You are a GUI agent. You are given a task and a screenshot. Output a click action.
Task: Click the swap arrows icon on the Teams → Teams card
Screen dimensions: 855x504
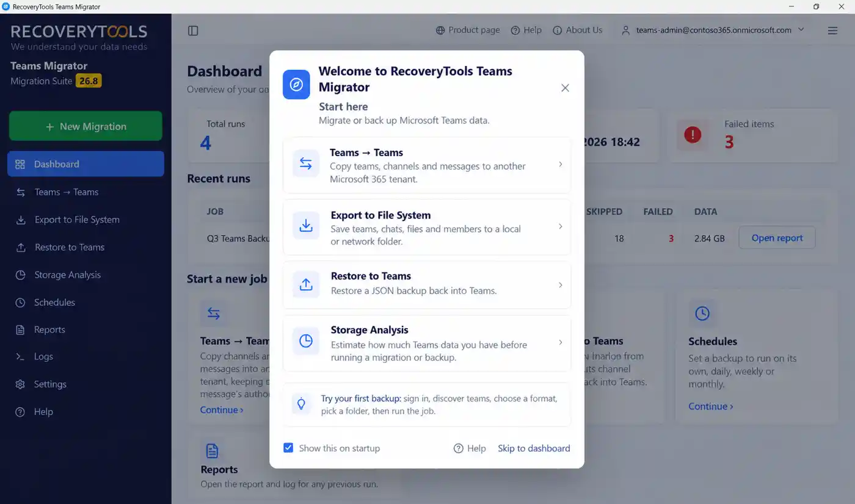point(214,314)
